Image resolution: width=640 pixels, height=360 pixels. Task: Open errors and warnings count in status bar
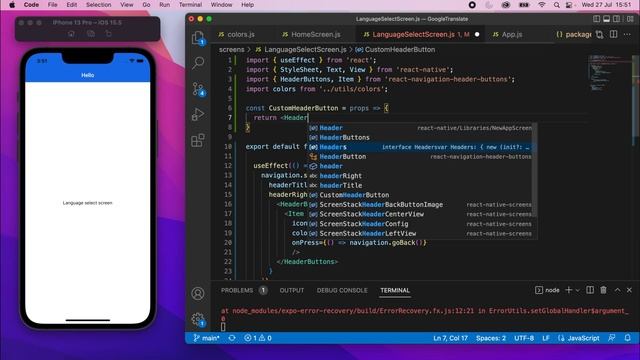(x=258, y=338)
